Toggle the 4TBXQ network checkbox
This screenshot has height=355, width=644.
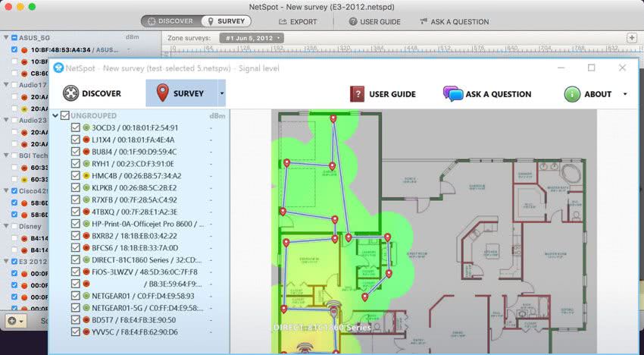pyautogui.click(x=75, y=212)
